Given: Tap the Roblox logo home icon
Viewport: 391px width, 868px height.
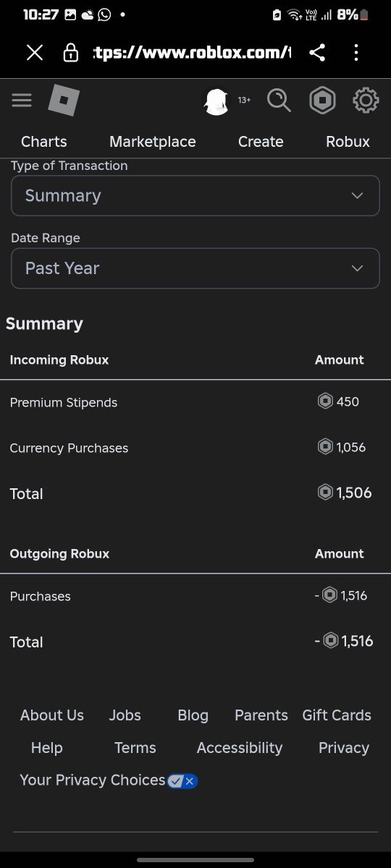Looking at the screenshot, I should [x=64, y=100].
